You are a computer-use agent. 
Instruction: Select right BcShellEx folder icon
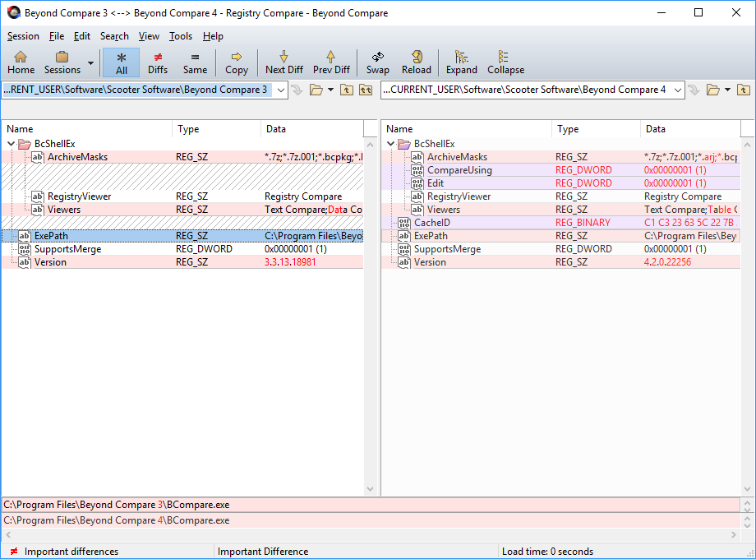point(404,144)
